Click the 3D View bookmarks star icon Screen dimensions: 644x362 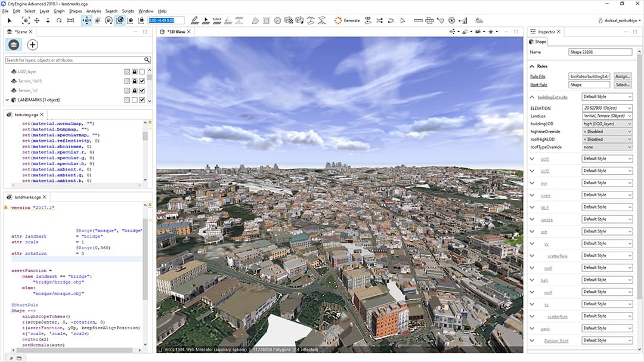(490, 32)
